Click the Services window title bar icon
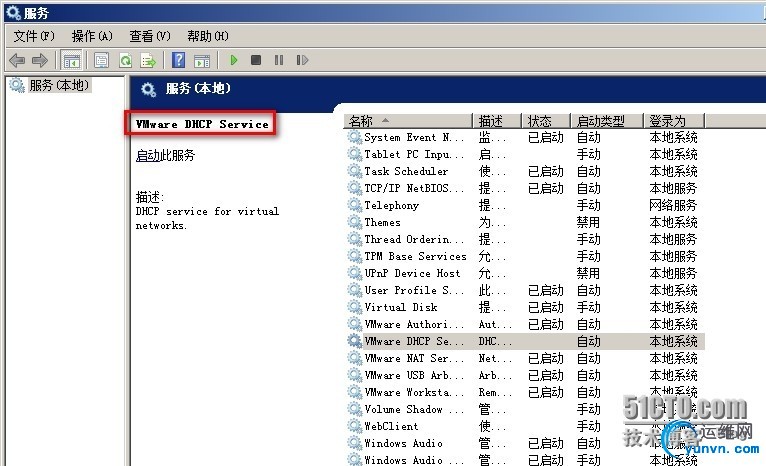This screenshot has width=766, height=466. point(13,13)
